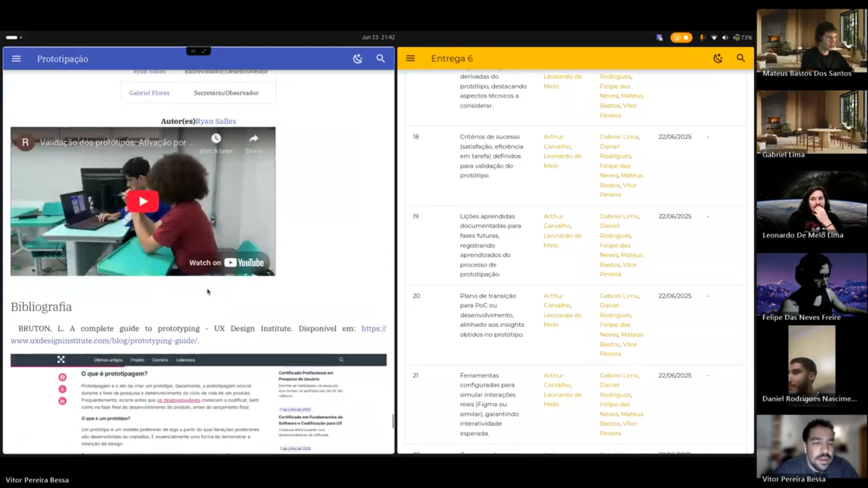The width and height of the screenshot is (868, 488).
Task: Open the hamburger menu in Prototipação window
Action: (x=16, y=59)
